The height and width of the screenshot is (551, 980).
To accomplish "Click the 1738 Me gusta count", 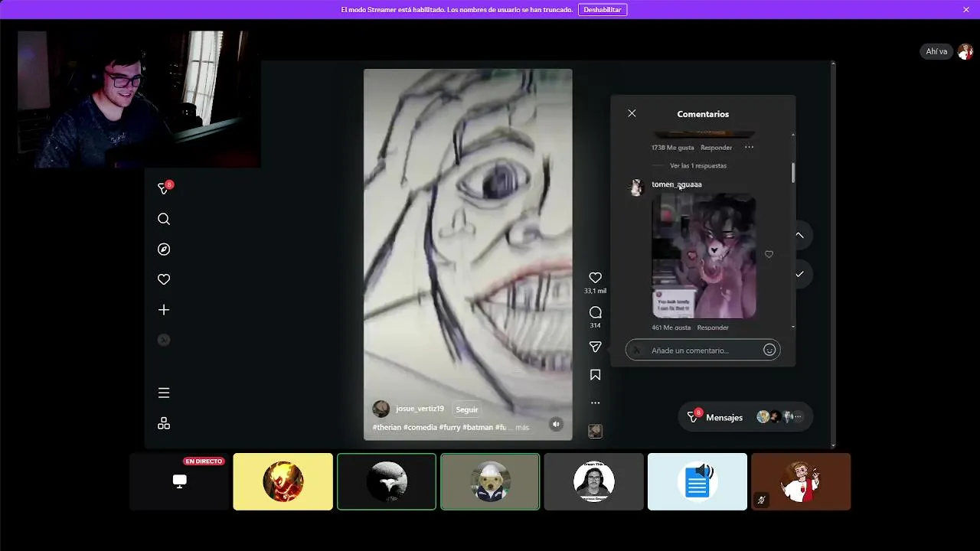I will [x=672, y=147].
